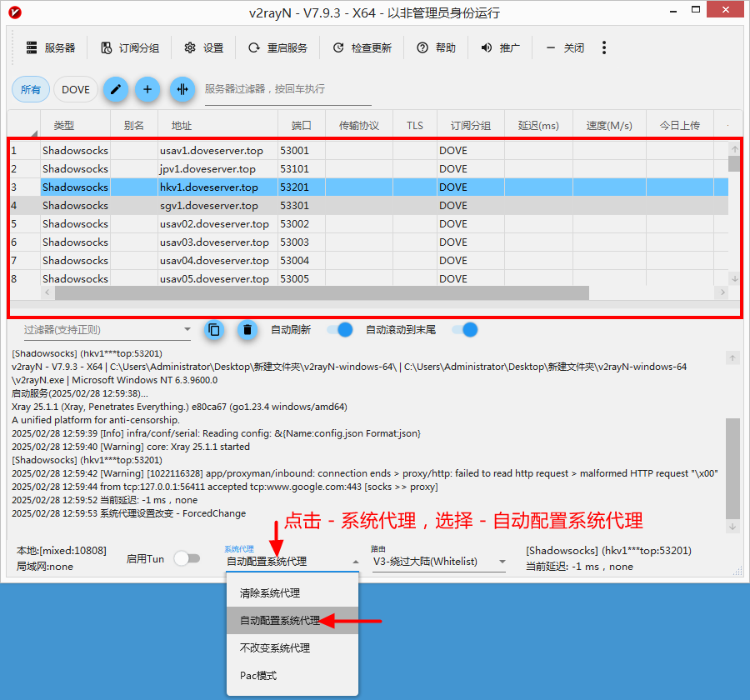750x700 pixels.
Task: Choose 清除系统代理 from the dropdown
Action: [x=292, y=593]
